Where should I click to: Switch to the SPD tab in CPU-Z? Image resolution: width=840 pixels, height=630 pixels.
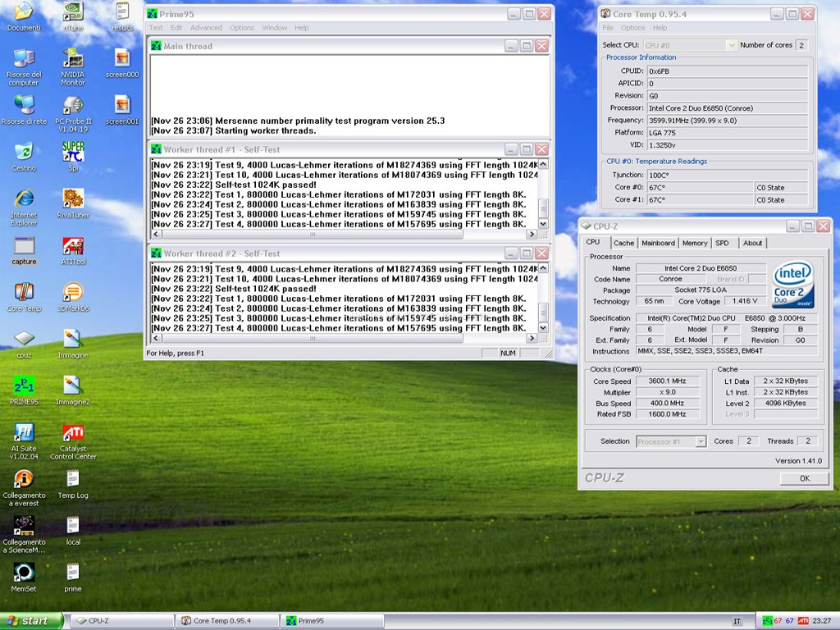pos(722,243)
